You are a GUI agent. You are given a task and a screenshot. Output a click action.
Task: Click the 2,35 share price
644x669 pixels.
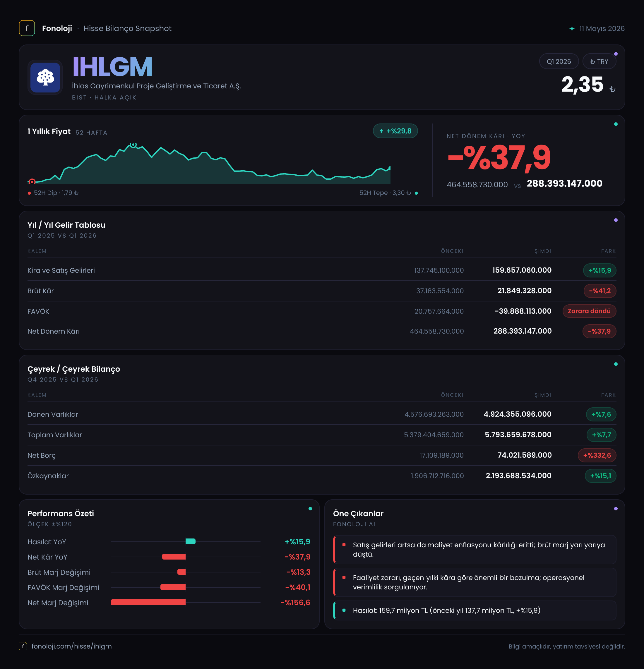tap(583, 84)
